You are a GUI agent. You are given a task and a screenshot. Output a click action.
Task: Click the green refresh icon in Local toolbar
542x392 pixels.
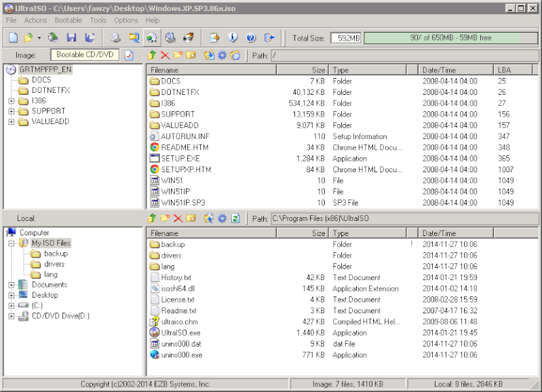tap(236, 218)
